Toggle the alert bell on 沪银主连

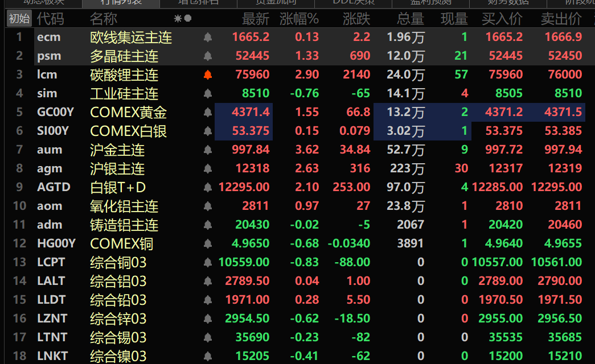point(208,168)
